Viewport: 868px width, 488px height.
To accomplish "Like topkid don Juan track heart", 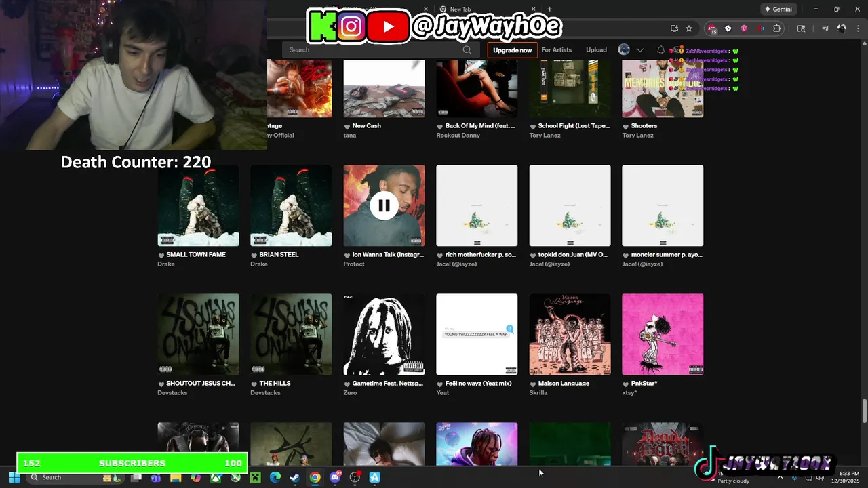I will 533,255.
